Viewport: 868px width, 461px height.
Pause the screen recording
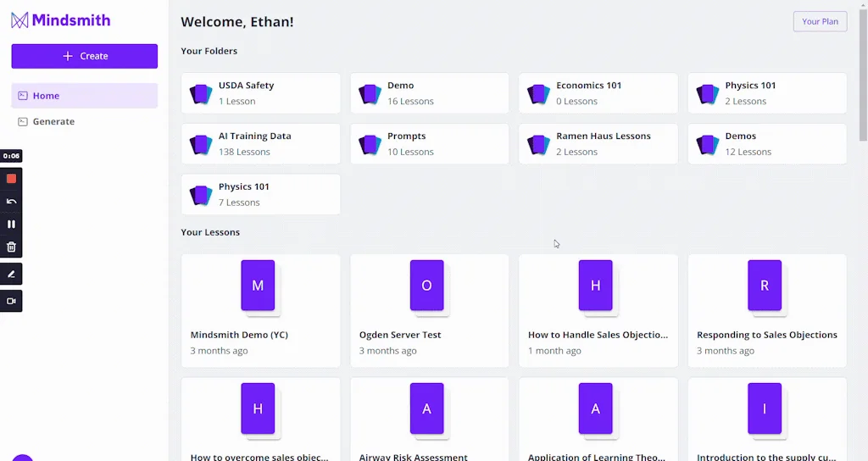tap(11, 225)
